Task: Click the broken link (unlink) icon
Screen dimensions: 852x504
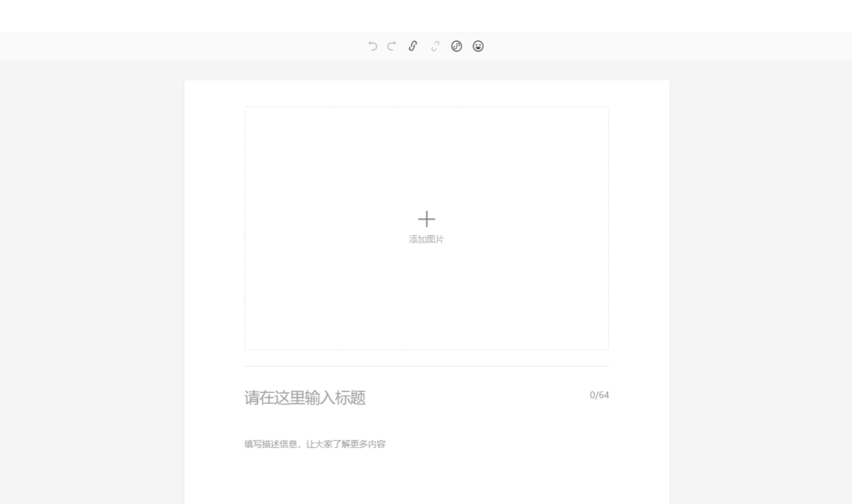Action: (435, 46)
